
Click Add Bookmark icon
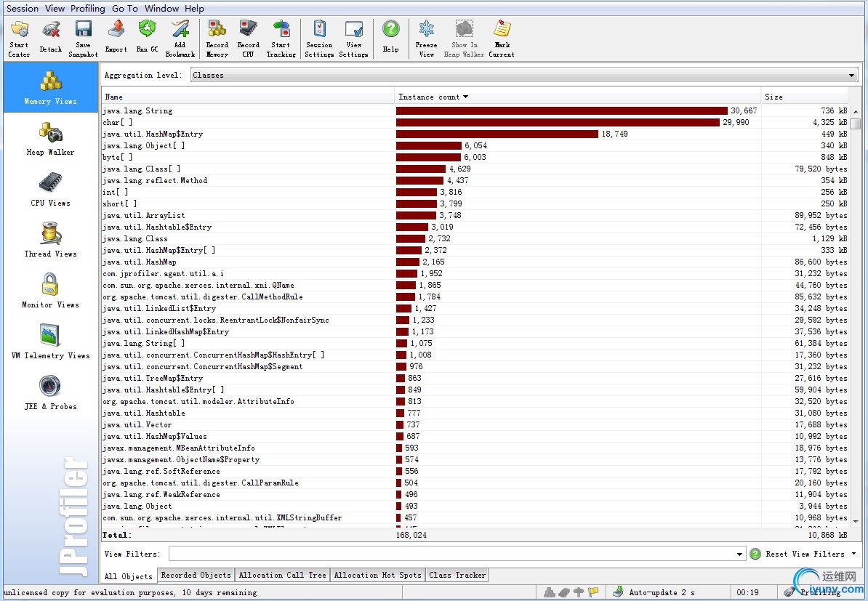[180, 39]
